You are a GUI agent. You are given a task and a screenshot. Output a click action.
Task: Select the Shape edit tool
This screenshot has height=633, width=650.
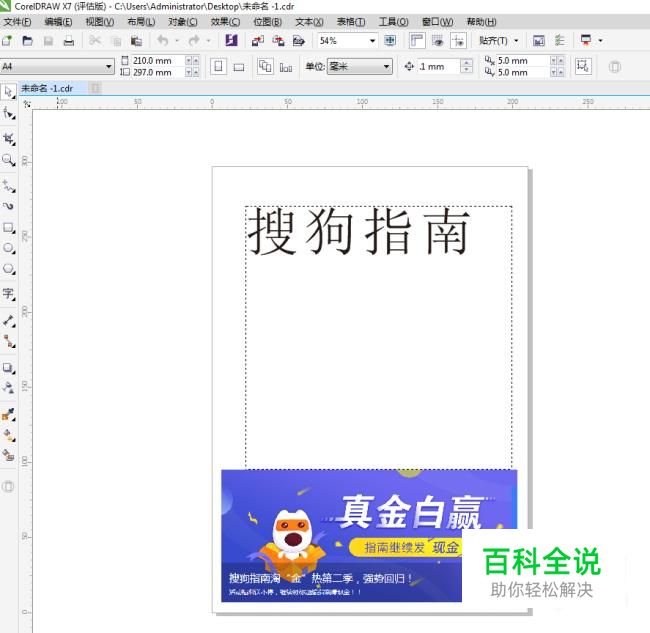(8, 113)
